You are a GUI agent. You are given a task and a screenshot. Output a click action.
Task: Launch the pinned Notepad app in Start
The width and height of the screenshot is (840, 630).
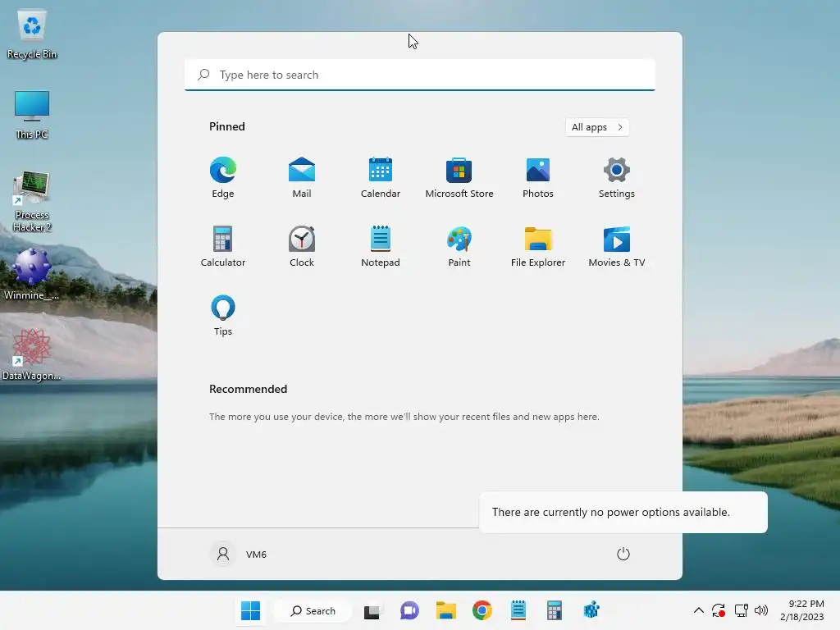pos(381,246)
